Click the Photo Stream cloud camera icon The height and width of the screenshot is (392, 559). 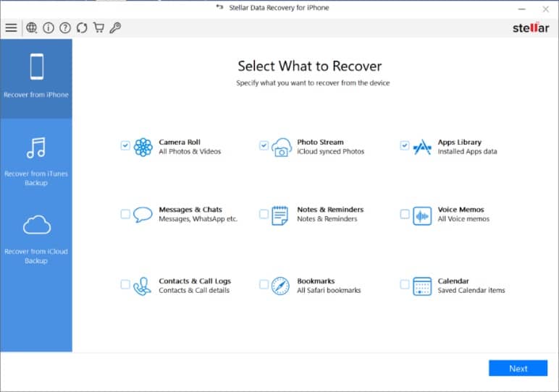point(282,148)
